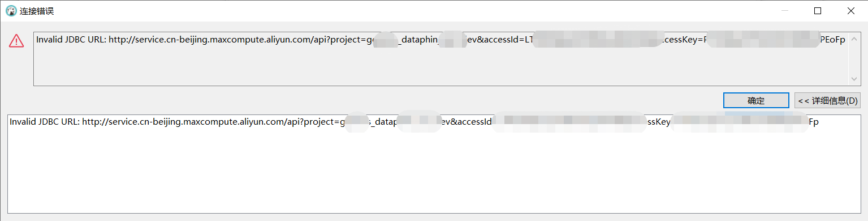Click blank space below the top message text
This screenshot has width=868, height=221.
441,65
